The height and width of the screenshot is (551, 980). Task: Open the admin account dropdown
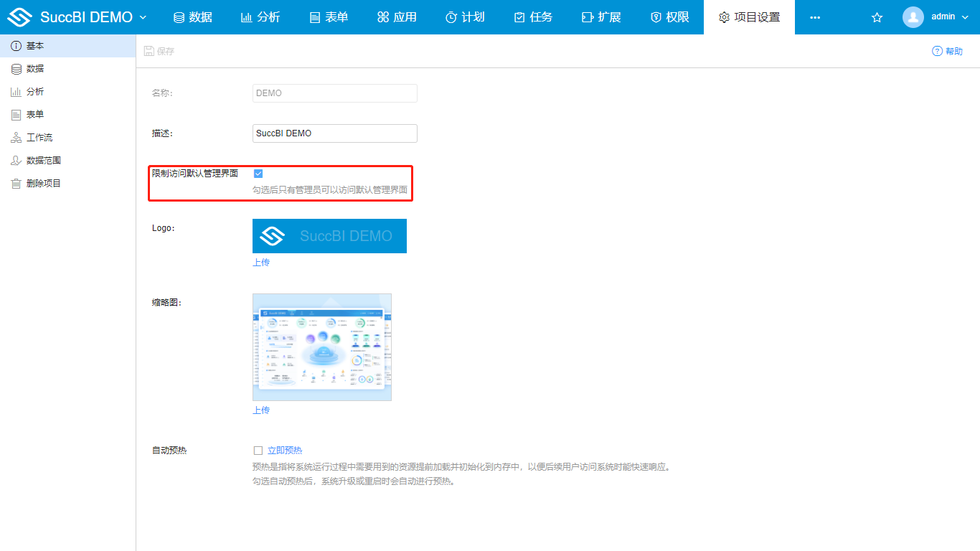coord(944,17)
